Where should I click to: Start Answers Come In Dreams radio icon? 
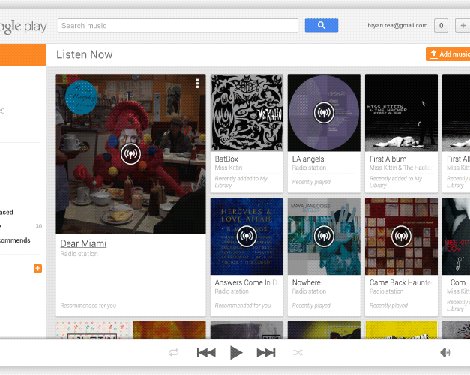pyautogui.click(x=246, y=236)
